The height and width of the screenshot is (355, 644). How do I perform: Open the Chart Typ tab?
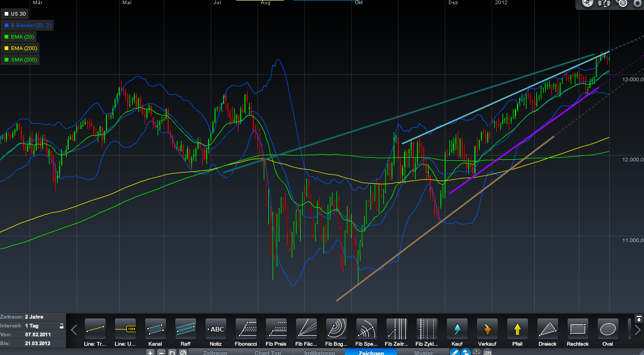[x=267, y=352]
